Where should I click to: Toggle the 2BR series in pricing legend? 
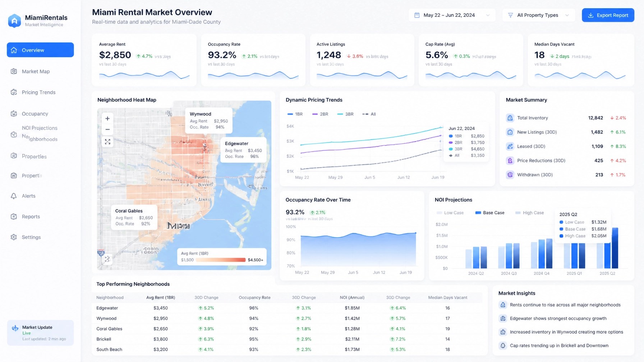320,114
